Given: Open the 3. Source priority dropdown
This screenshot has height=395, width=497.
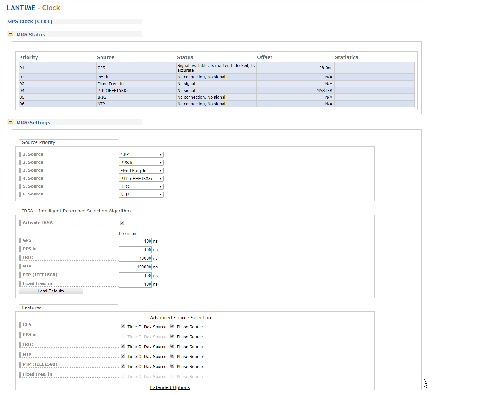Looking at the screenshot, I should coord(141,170).
